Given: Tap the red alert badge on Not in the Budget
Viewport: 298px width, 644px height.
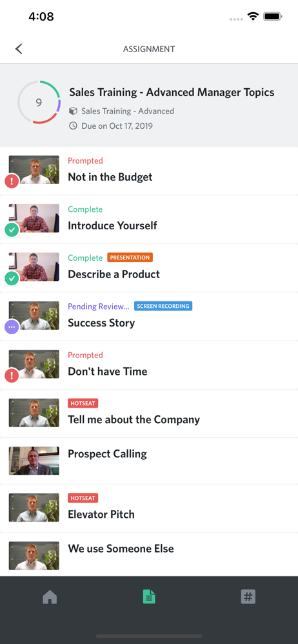Looking at the screenshot, I should [12, 181].
